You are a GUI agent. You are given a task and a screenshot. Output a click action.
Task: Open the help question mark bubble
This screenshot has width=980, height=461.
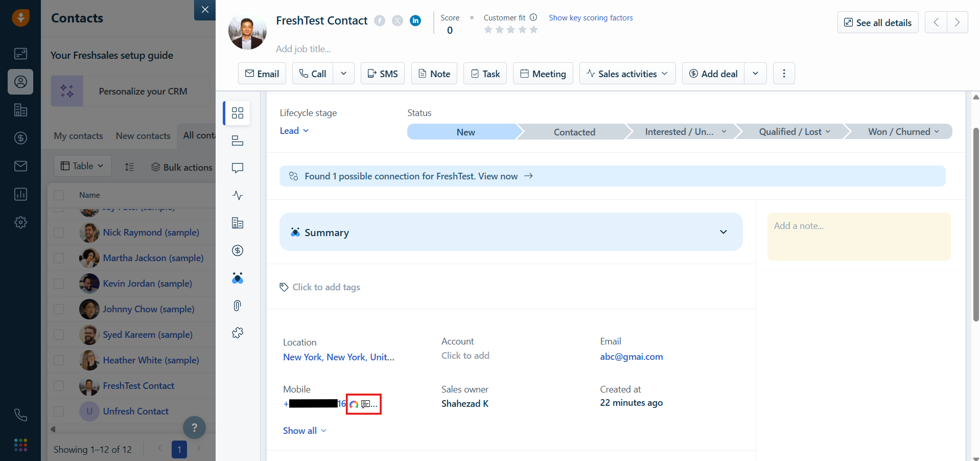tap(194, 428)
